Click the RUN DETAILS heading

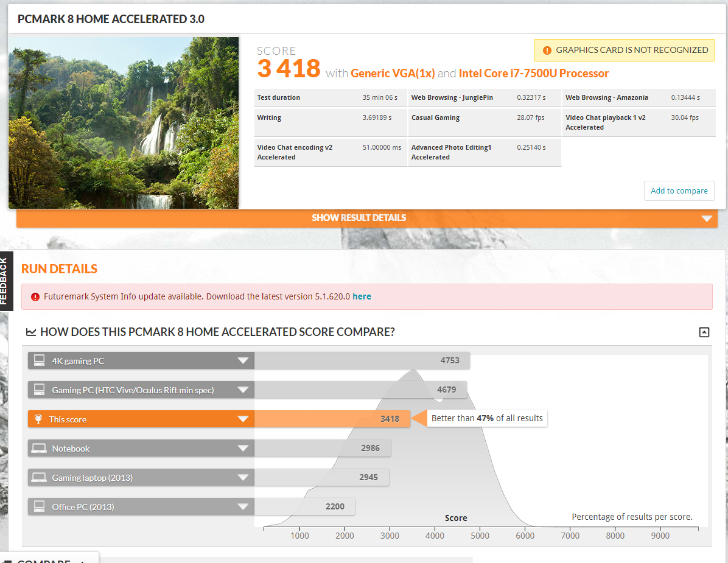[x=60, y=269]
